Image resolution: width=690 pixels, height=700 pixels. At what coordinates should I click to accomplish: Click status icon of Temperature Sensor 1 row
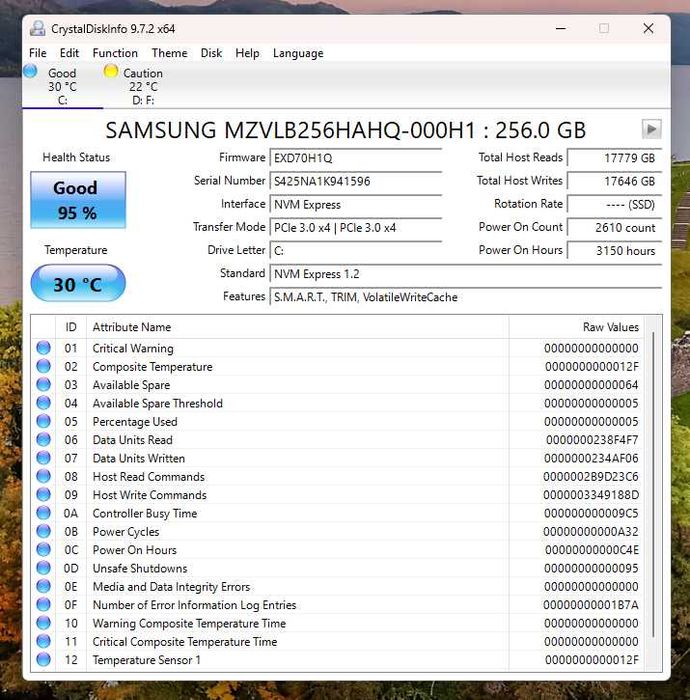43,659
